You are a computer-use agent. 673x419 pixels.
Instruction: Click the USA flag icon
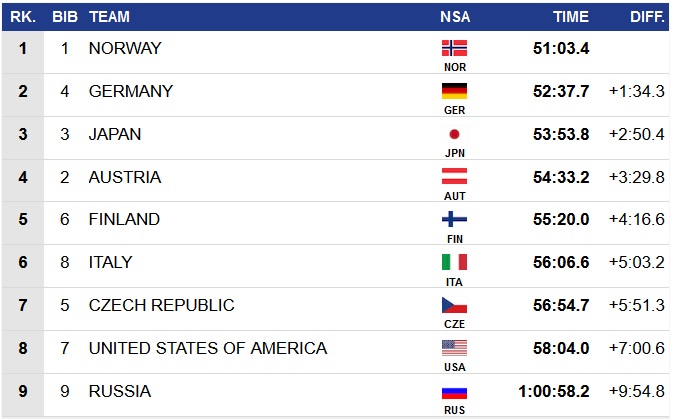[454, 348]
